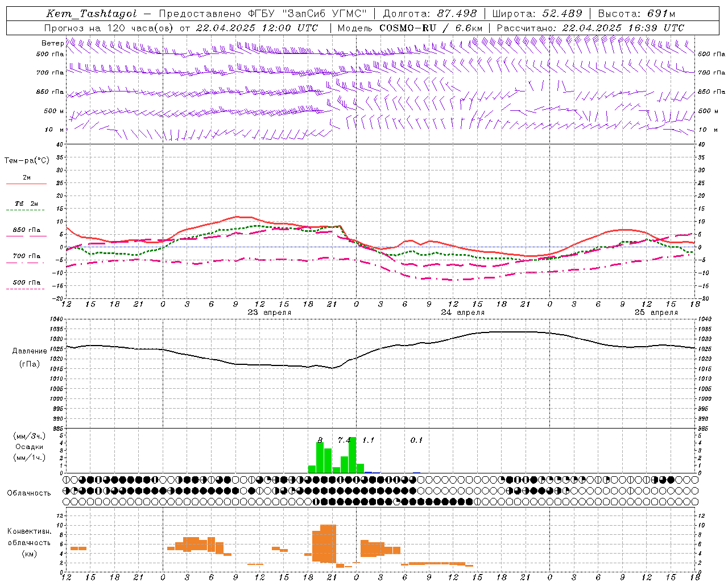Click the 500 м wind level label on left
The height and width of the screenshot is (582, 728).
(x=54, y=111)
